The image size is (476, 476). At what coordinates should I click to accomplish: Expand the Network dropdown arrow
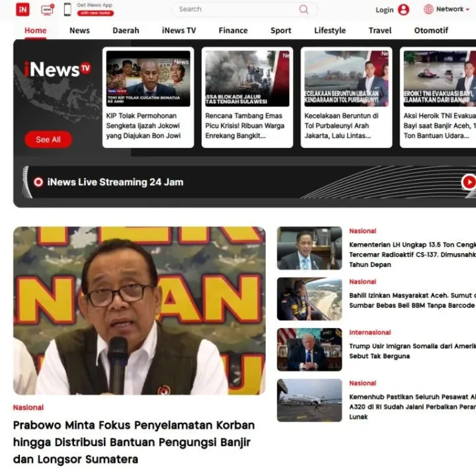[468, 10]
